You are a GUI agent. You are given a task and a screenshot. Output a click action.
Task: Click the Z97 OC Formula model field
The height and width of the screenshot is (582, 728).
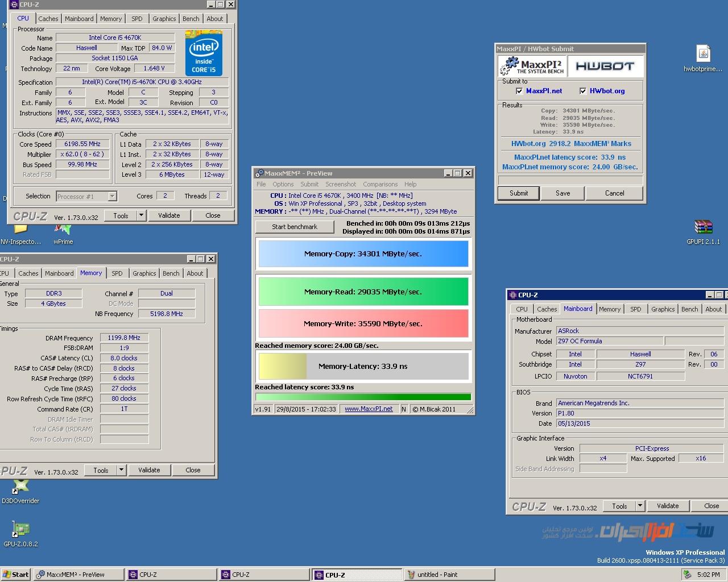[x=610, y=341]
